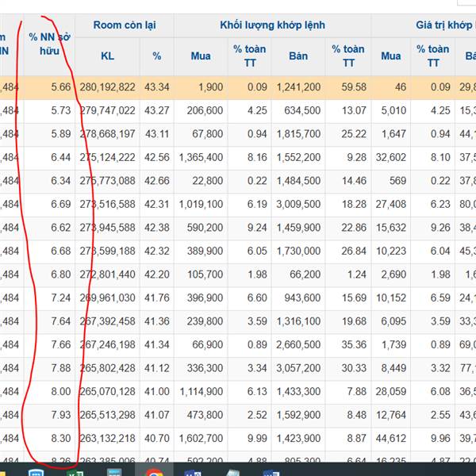Open the green Excel taskbar icon
This screenshot has width=476, height=476.
75,470
